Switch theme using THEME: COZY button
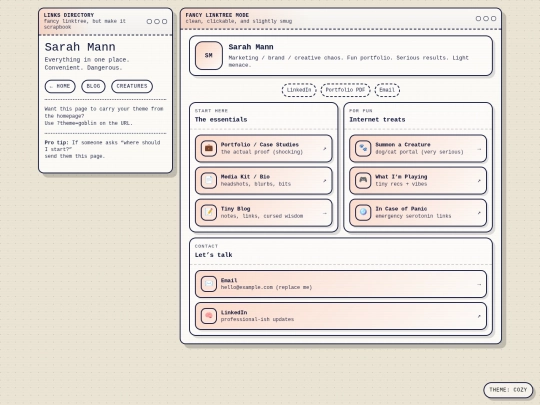This screenshot has width=540, height=405. [508, 390]
